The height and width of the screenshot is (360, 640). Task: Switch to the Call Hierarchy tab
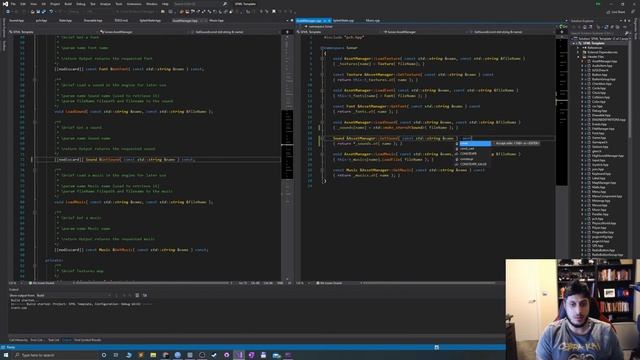coord(18,340)
